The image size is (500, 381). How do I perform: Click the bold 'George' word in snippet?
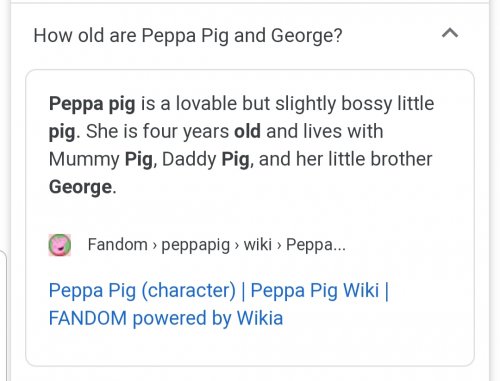tap(80, 187)
